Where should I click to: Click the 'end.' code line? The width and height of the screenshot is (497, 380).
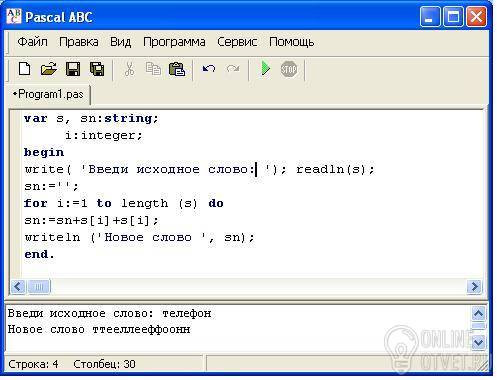coord(39,254)
